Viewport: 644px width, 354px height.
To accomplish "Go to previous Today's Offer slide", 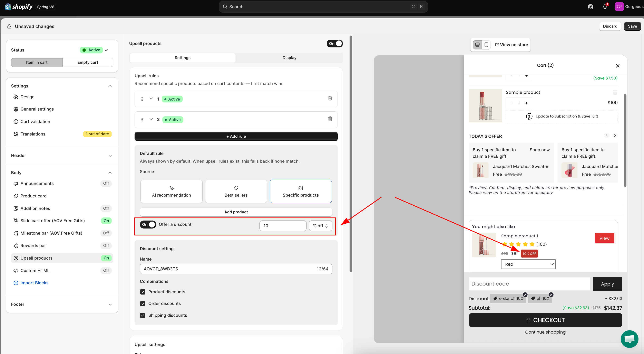I will tap(606, 135).
